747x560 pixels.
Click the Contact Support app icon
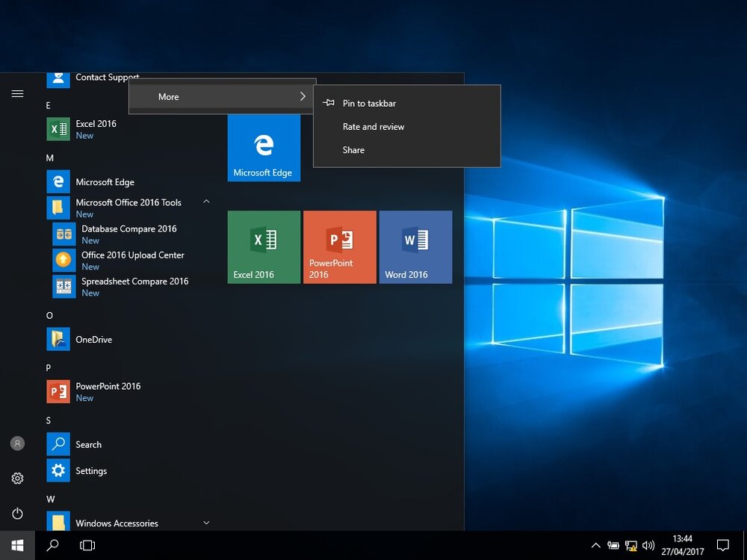point(58,79)
